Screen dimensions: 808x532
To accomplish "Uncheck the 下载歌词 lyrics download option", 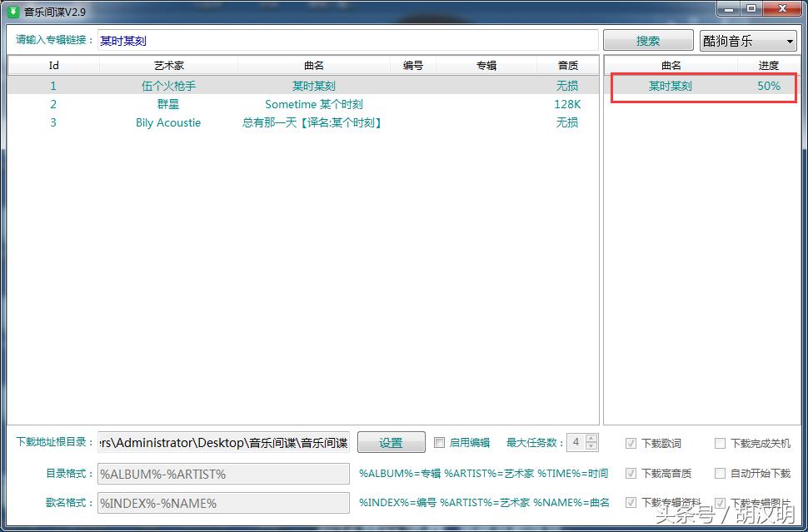I will click(x=631, y=443).
